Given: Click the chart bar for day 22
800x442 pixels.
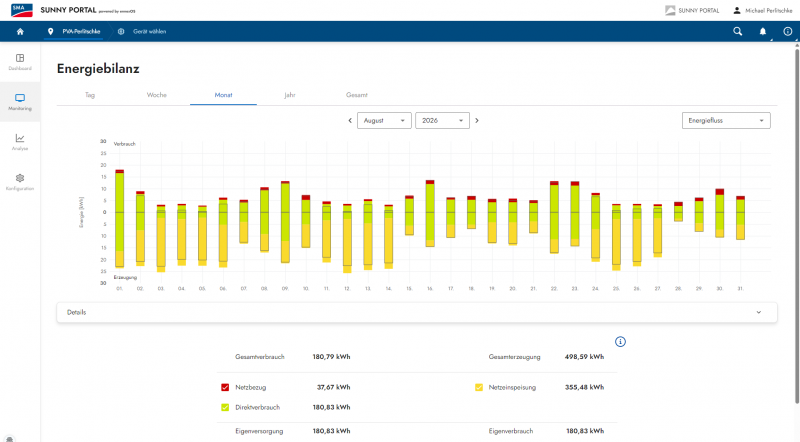Looking at the screenshot, I should click(554, 217).
